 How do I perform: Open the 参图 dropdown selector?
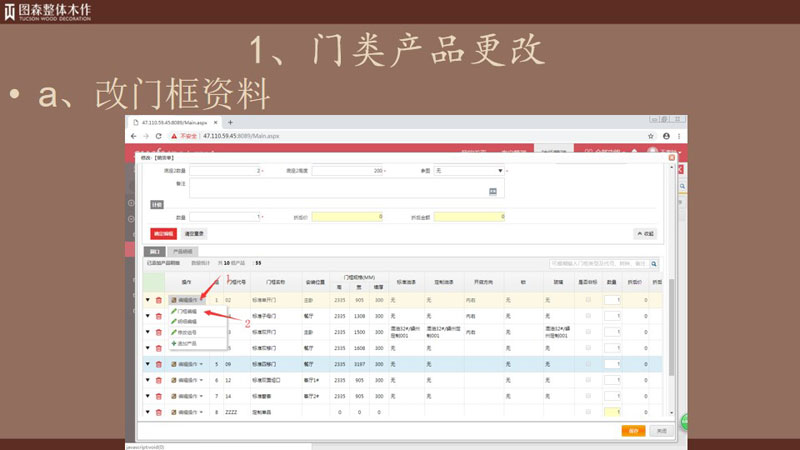(x=470, y=171)
